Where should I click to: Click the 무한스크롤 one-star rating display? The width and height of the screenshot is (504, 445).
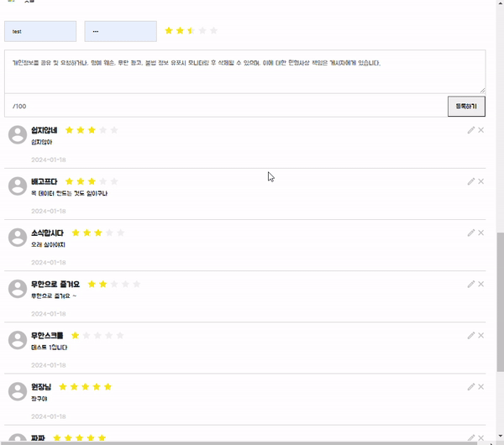(97, 336)
